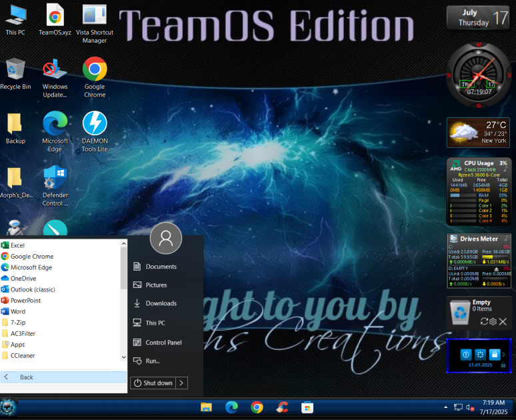516x420 pixels.
Task: Click the RAM usage bar in CPU gadget
Action: (x=463, y=195)
